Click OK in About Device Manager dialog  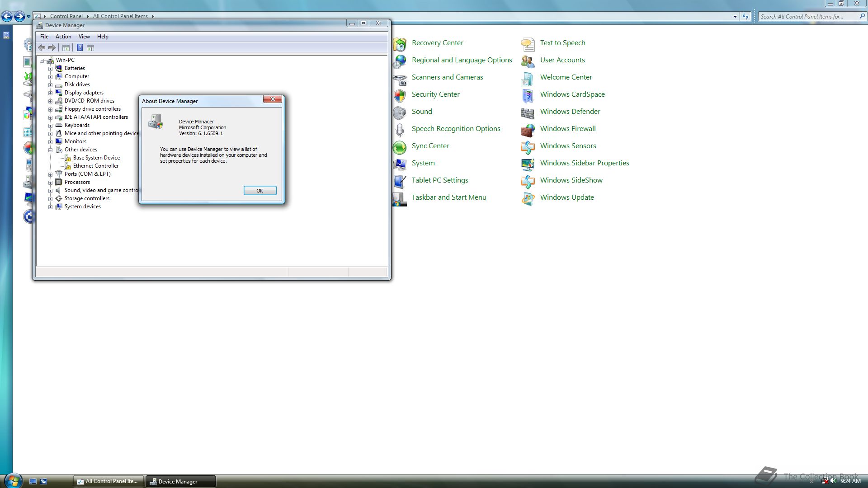pos(260,191)
